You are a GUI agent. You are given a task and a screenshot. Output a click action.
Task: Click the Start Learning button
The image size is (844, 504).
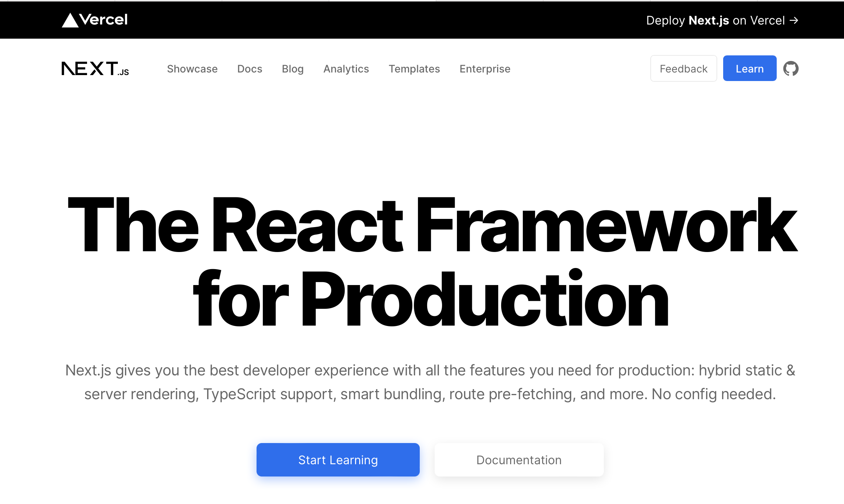[x=338, y=460]
